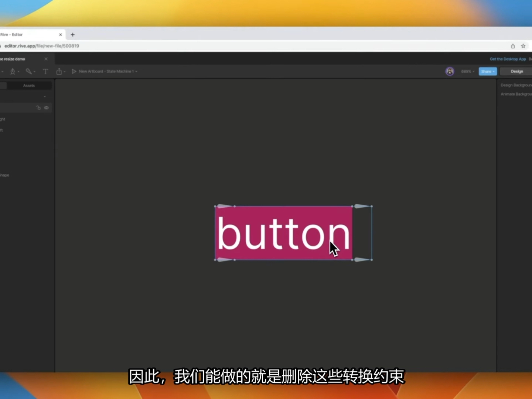This screenshot has height=399, width=532.
Task: Click the top-left bone on the button
Action: click(225, 206)
